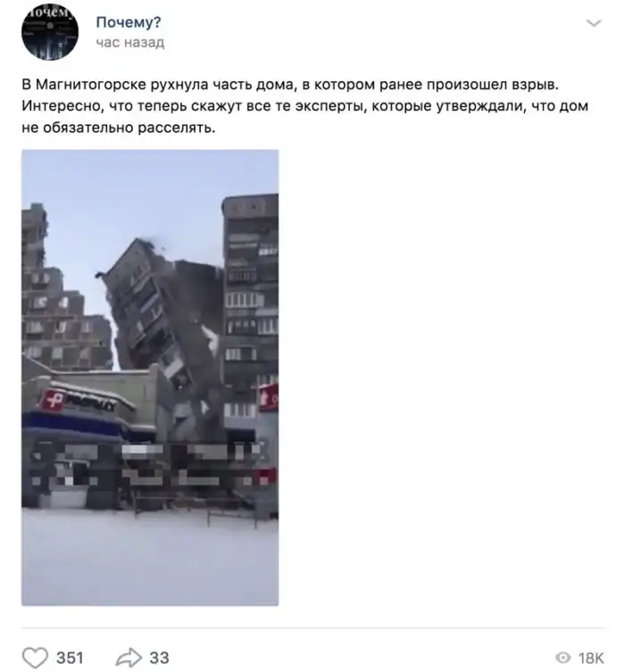Like the post with the heart icon

coord(35,658)
